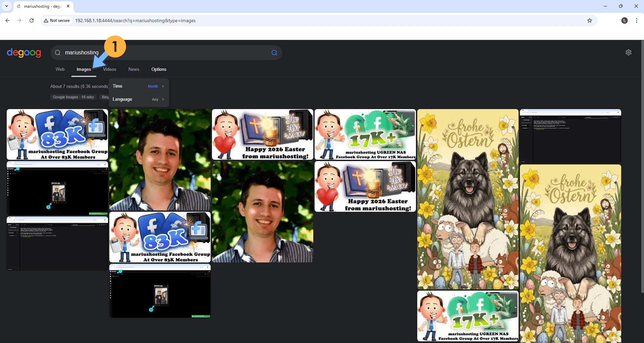The width and height of the screenshot is (644, 343).
Task: Click the Not secure site info badge
Action: coord(57,20)
